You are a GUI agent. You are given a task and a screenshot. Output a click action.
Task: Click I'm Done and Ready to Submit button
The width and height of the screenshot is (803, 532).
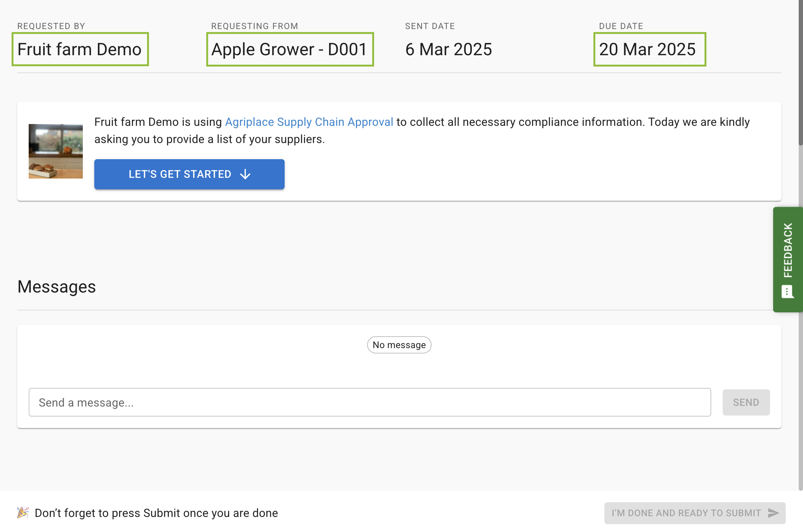pos(695,513)
